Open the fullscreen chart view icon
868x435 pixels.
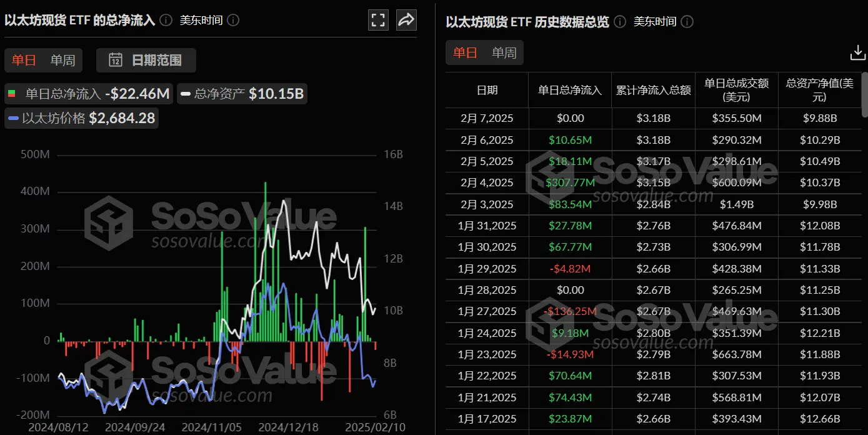[x=379, y=20]
